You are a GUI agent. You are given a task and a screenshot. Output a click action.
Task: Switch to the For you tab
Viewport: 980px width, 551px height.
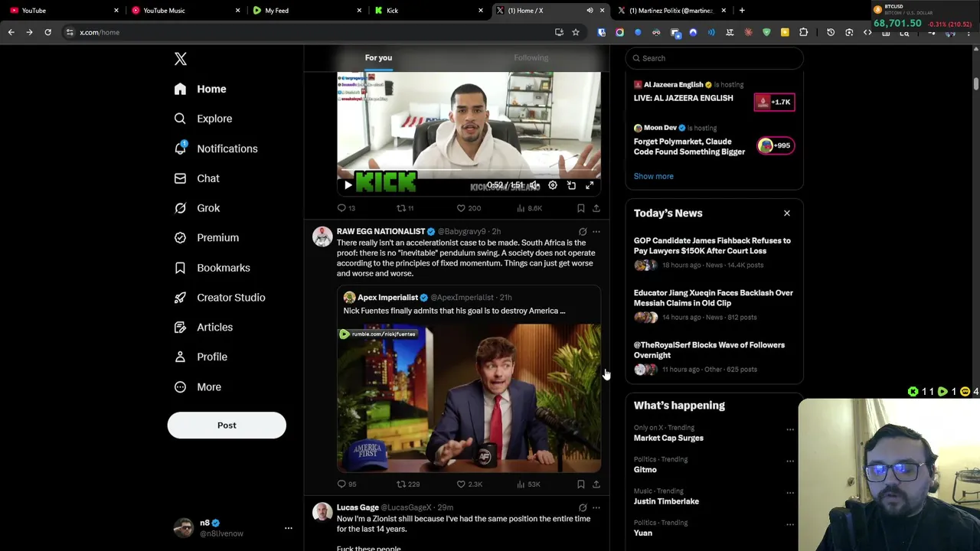click(378, 57)
